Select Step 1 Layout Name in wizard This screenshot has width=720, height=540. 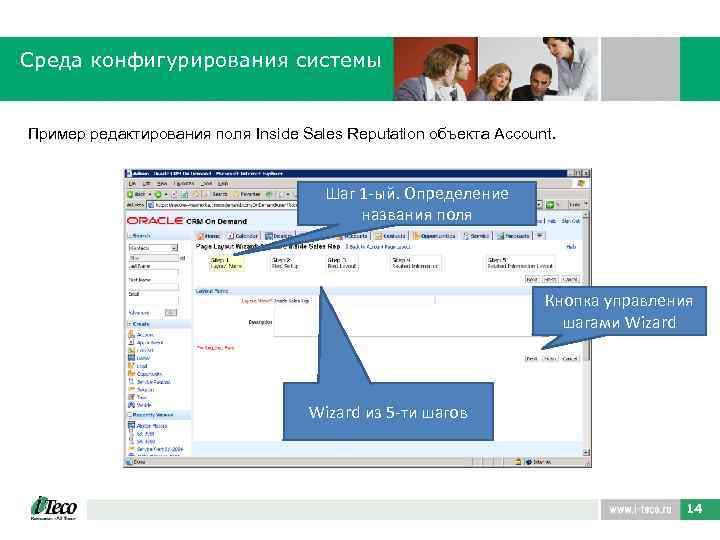226,263
